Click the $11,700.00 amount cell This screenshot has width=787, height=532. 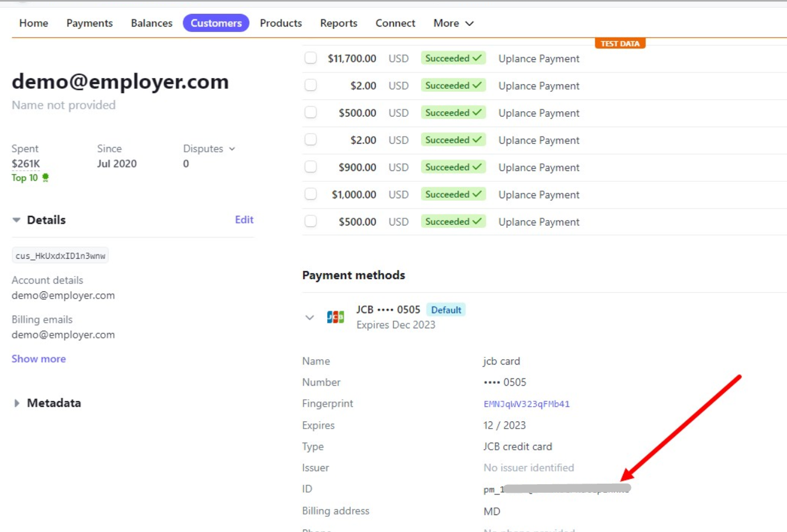pos(352,59)
